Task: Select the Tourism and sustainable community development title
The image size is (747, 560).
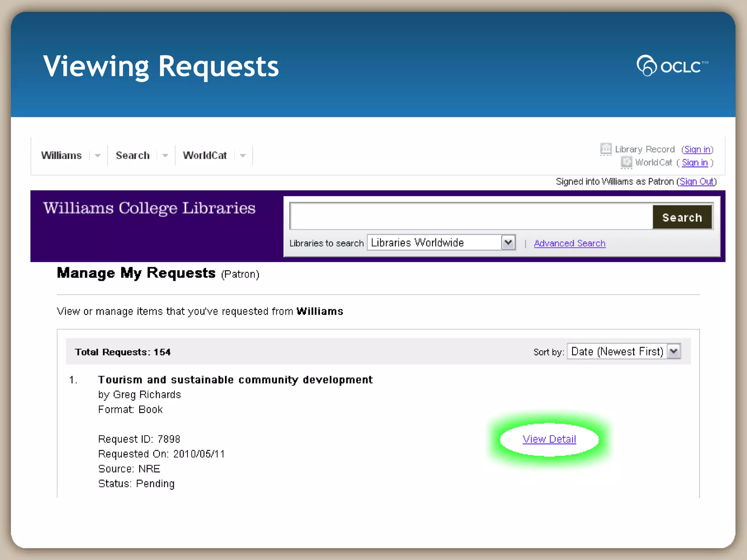Action: [x=235, y=380]
